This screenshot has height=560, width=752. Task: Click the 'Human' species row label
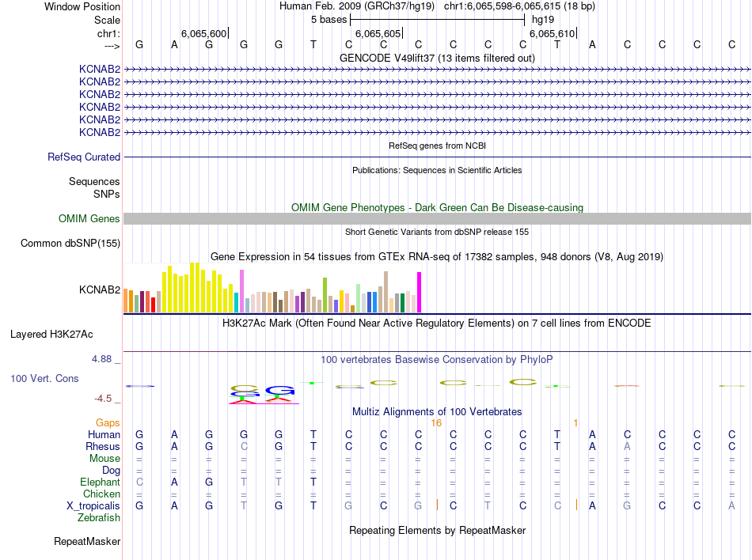[104, 435]
